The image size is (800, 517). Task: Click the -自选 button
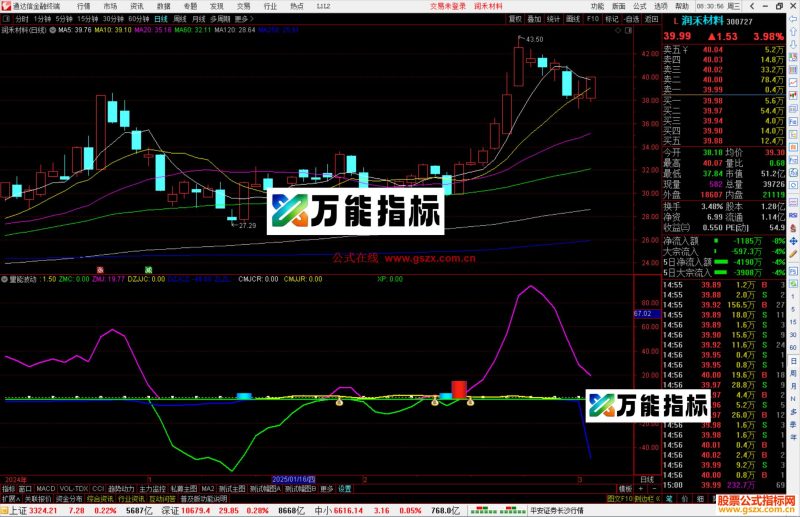pyautogui.click(x=632, y=19)
